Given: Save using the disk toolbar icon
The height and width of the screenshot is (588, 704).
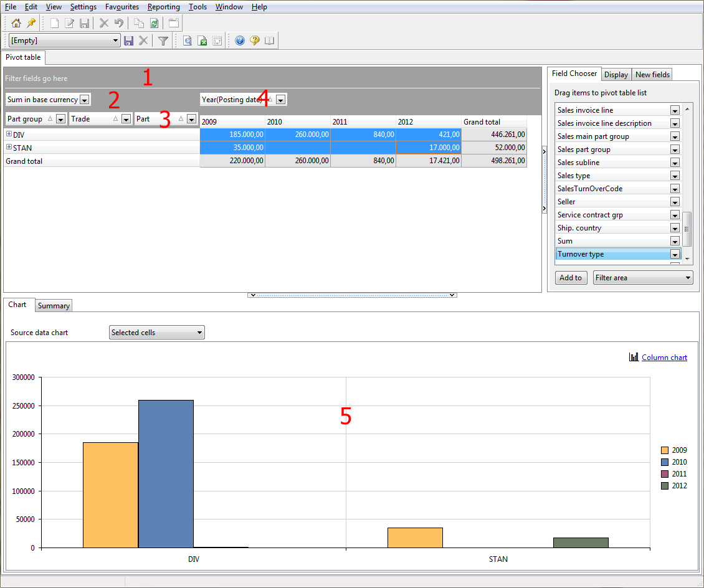Looking at the screenshot, I should 85,22.
